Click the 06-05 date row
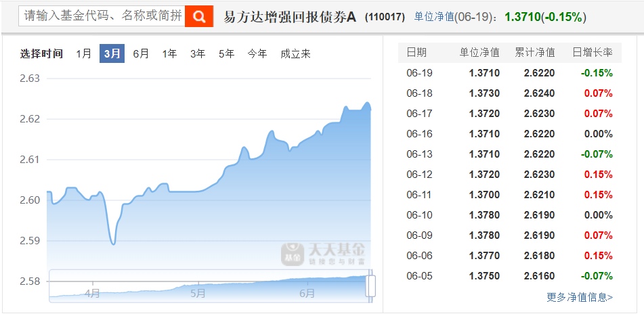The height and width of the screenshot is (318, 644). [510, 276]
